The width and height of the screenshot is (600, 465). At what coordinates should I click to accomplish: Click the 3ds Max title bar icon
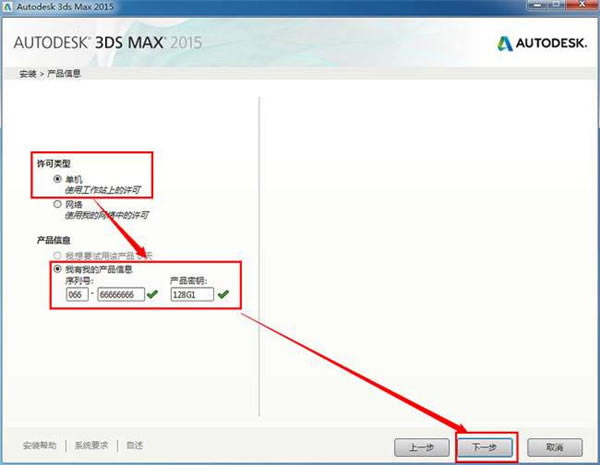coord(10,9)
